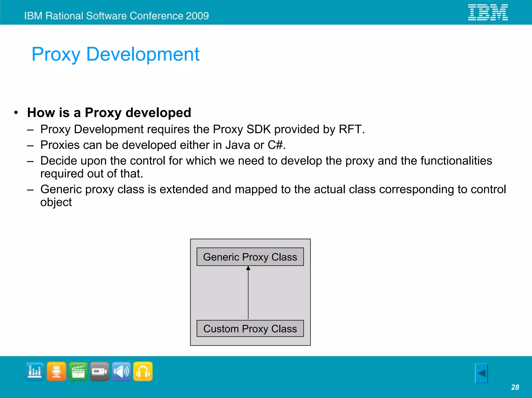Click the IBM logo in the header

tap(488, 12)
